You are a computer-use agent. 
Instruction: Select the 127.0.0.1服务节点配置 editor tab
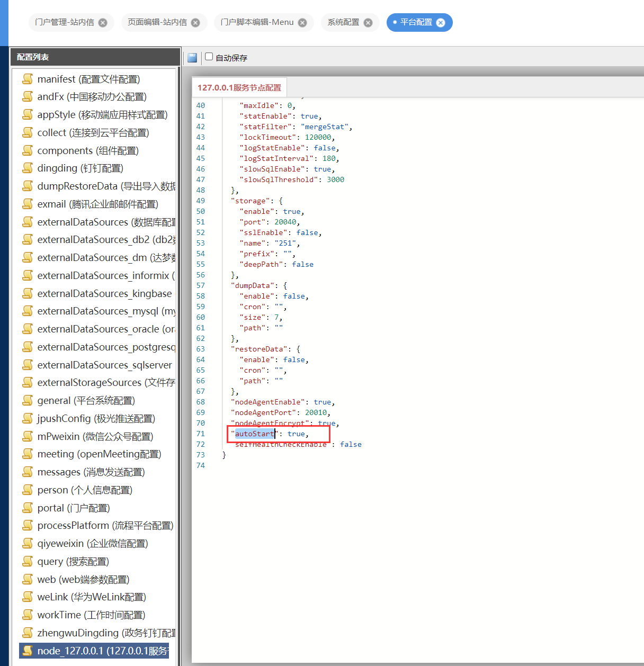239,88
